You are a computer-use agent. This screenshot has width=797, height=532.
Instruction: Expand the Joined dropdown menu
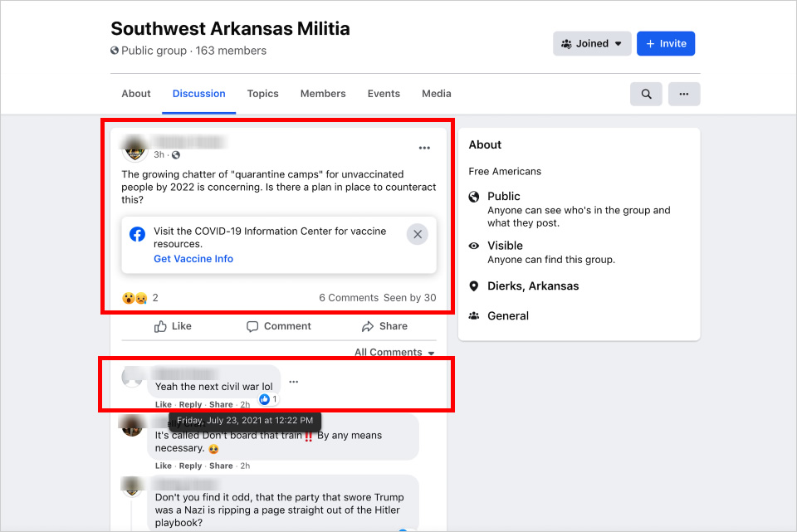pos(592,44)
